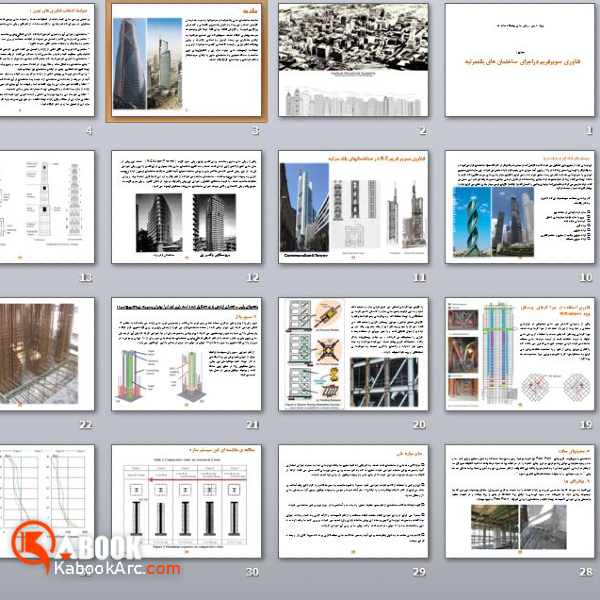Select slide 1 title thumbnail
Screen dimensions: 600x600
pyautogui.click(x=520, y=60)
